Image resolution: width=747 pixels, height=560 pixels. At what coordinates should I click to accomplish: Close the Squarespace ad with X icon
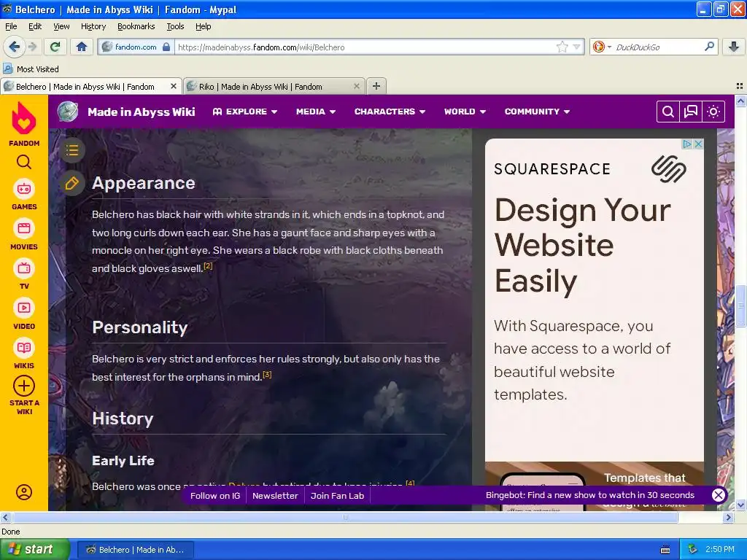698,144
